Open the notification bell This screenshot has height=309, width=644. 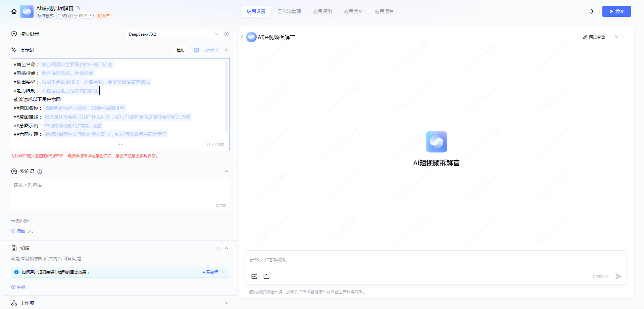click(x=591, y=11)
